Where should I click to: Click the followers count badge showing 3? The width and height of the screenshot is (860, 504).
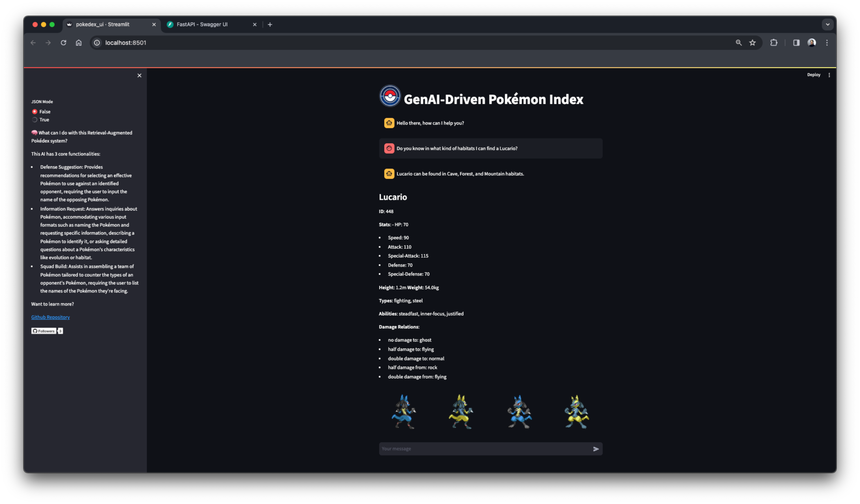pos(60,331)
